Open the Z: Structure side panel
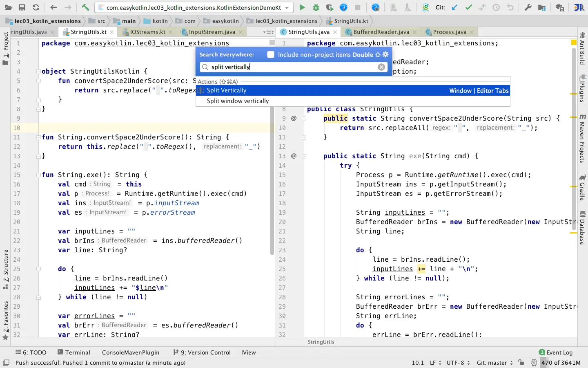This screenshot has height=368, width=588. point(5,269)
